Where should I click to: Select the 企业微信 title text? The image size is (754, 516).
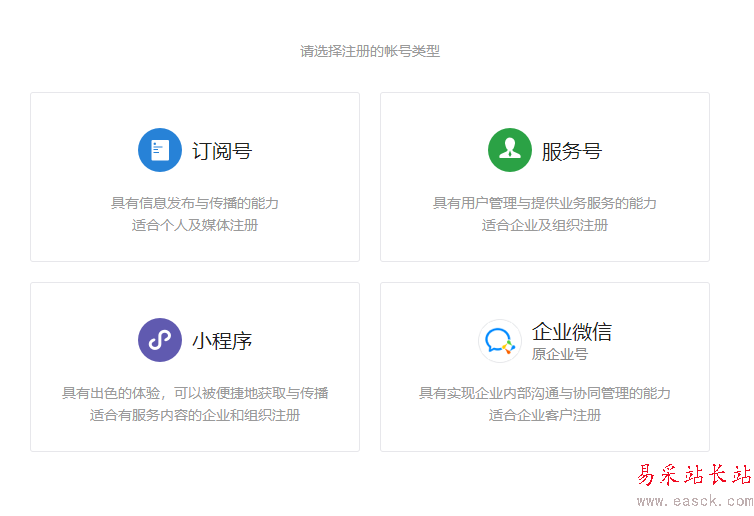click(x=572, y=332)
